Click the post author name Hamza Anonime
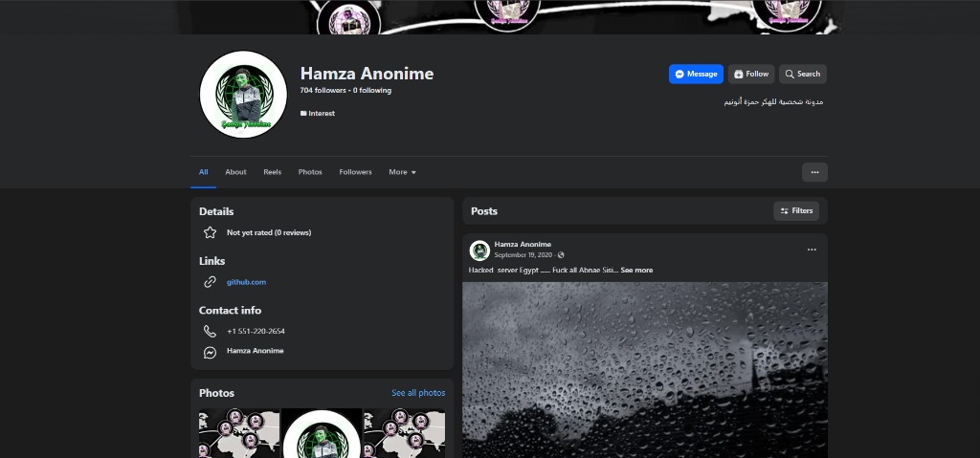980x458 pixels. [x=523, y=245]
